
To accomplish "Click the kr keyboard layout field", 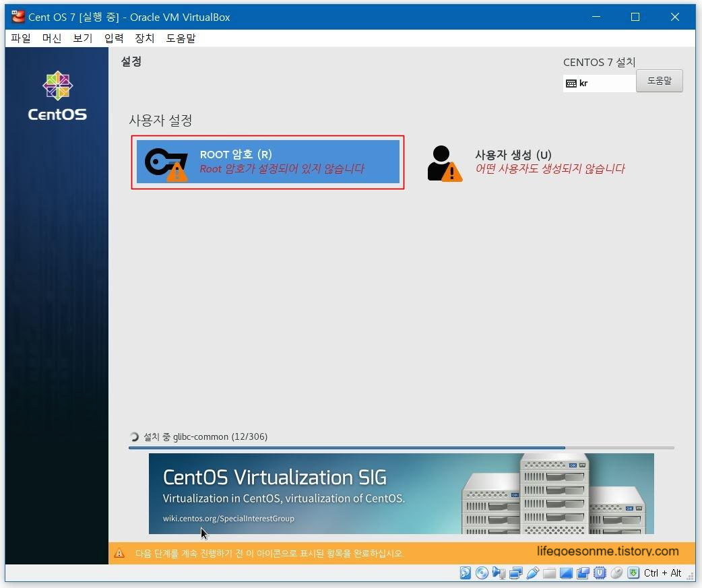I will coord(600,84).
